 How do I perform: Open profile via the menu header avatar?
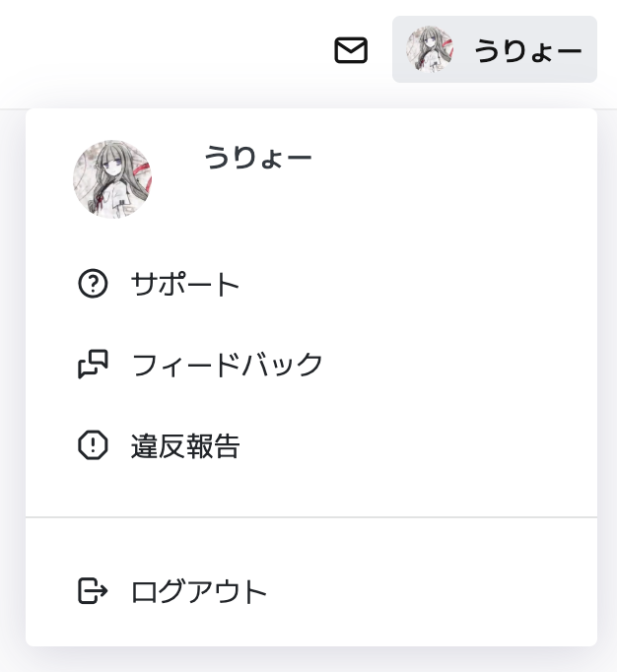click(x=112, y=178)
